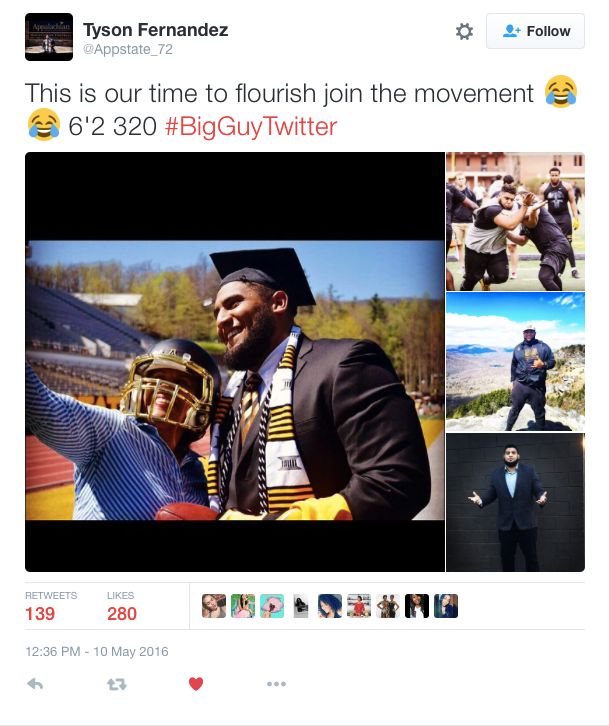Image resolution: width=609 pixels, height=726 pixels.
Task: View the 139 retweets count
Action: point(40,614)
